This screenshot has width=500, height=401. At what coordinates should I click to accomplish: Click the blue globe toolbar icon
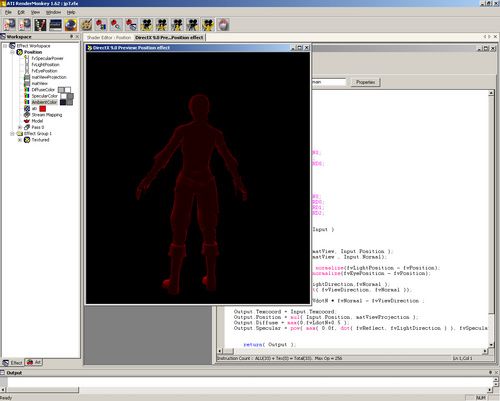point(71,25)
